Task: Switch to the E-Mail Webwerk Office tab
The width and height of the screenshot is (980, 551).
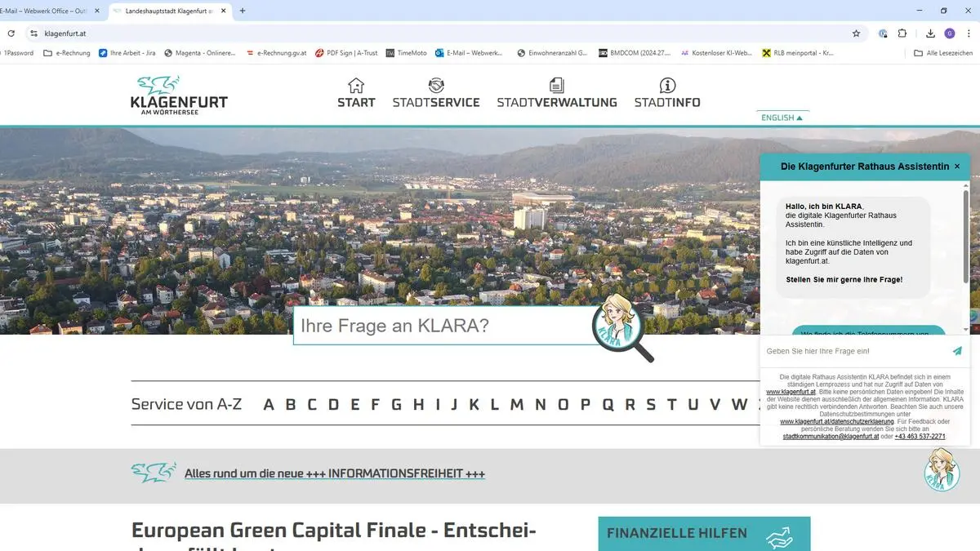Action: pos(49,11)
